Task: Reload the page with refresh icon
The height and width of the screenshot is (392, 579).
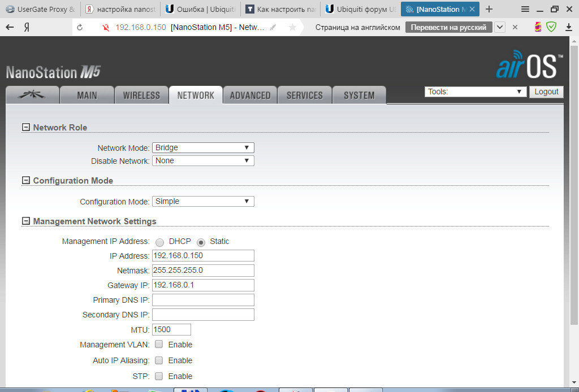Action: 79,27
